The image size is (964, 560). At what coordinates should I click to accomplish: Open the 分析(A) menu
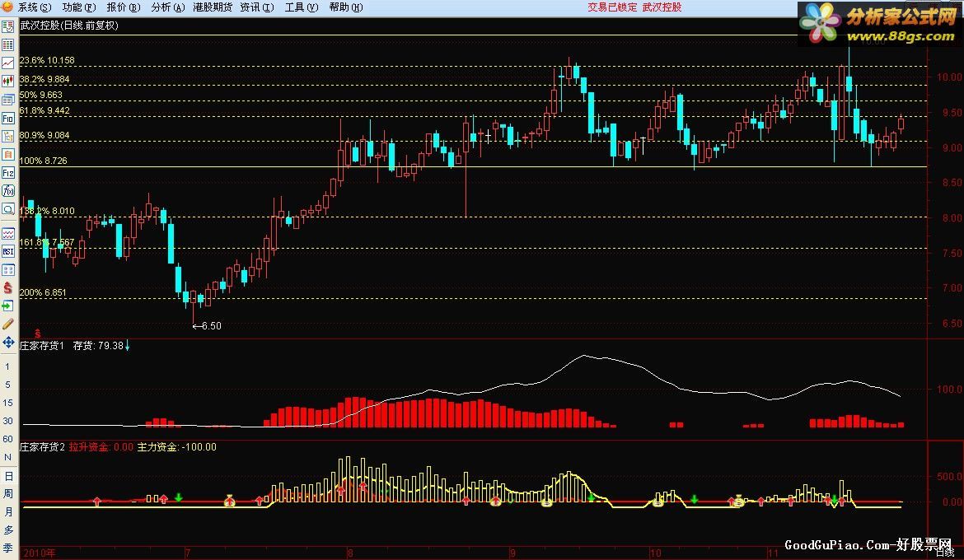(167, 7)
